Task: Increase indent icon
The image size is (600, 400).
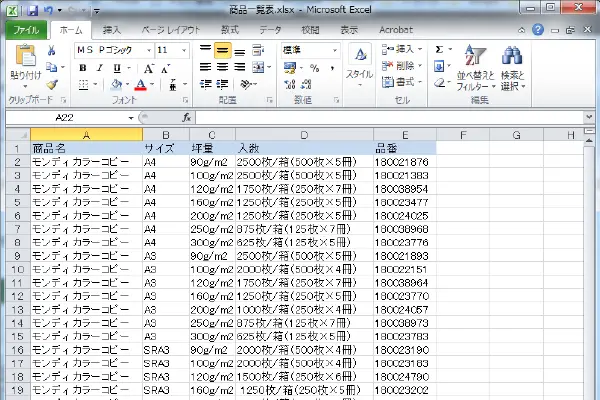Action: click(222, 84)
